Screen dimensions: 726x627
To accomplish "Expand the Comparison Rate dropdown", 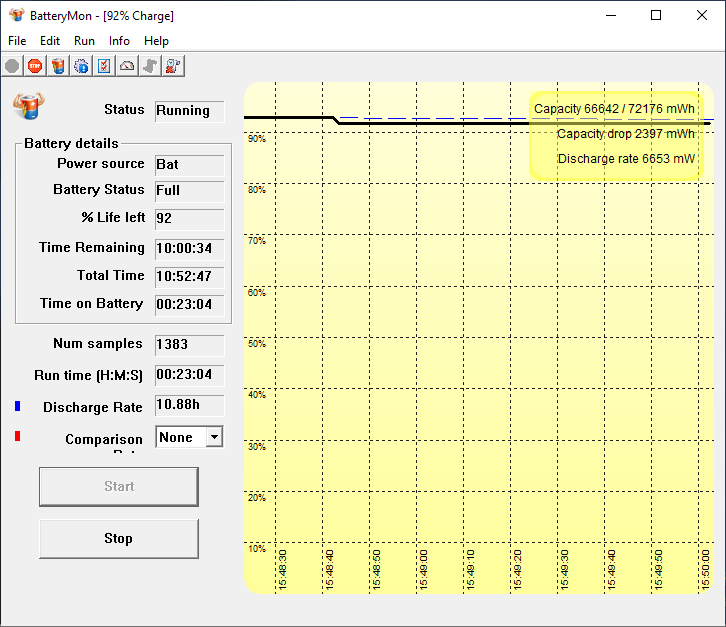I will pos(212,437).
